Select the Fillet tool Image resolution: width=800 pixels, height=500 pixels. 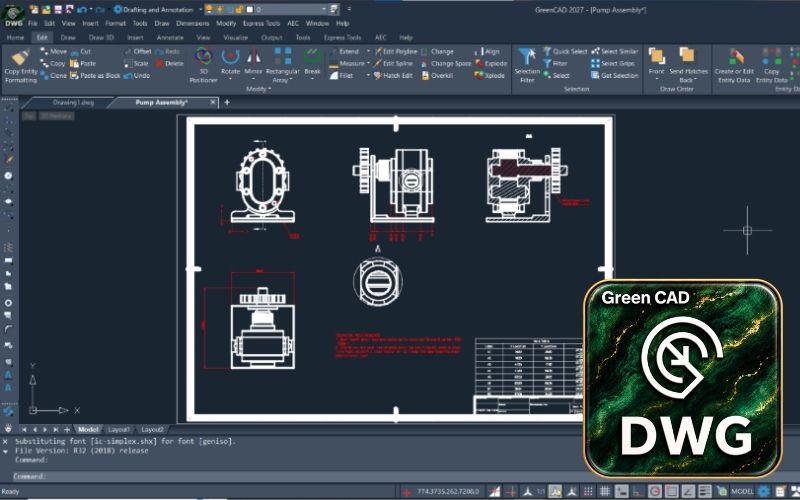point(341,76)
